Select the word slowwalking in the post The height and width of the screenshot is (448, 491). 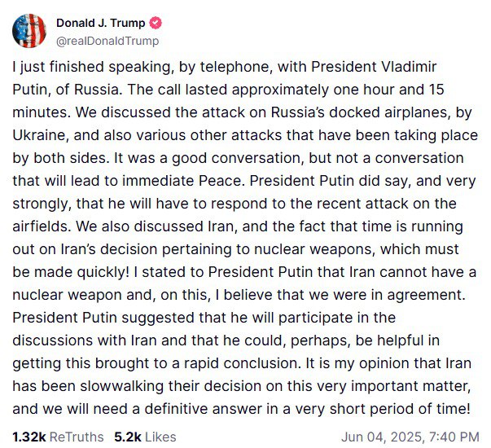pyautogui.click(x=122, y=386)
